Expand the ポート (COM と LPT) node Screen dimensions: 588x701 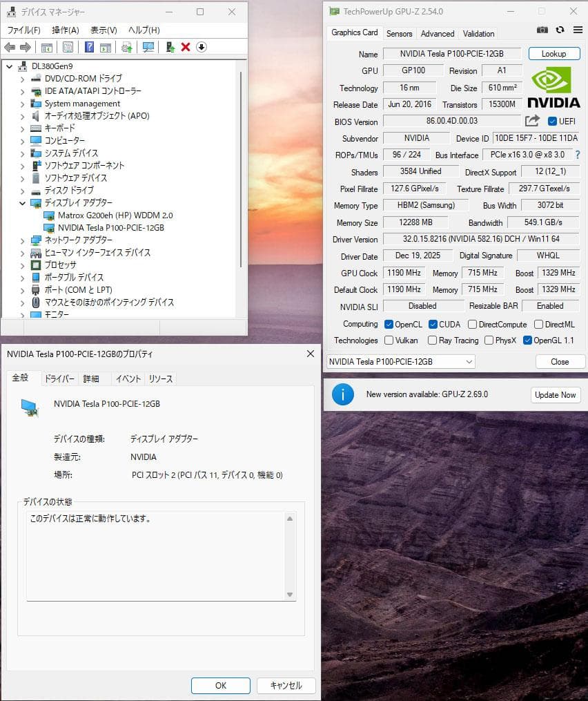click(x=22, y=290)
